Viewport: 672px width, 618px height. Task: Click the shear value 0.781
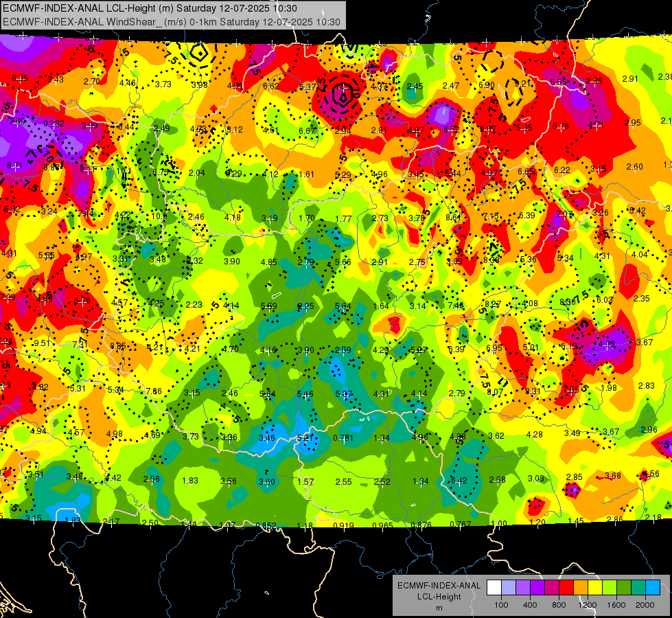point(343,437)
